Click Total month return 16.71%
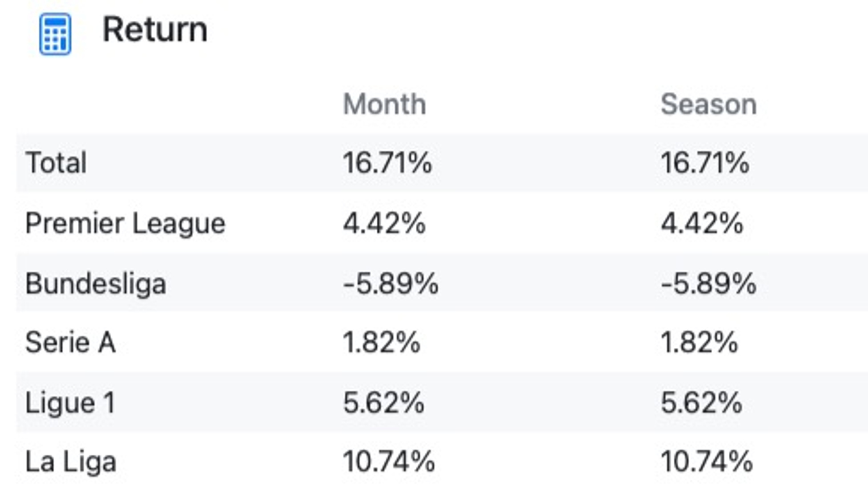Screen dimensions: 868x487 [388, 163]
